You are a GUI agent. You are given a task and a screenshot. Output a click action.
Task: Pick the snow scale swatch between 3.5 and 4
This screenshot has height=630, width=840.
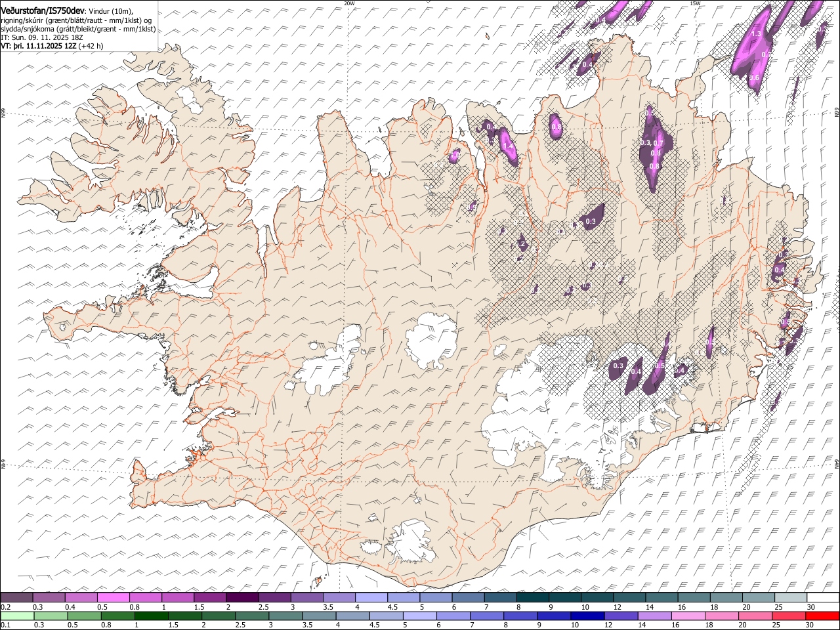[339, 597]
